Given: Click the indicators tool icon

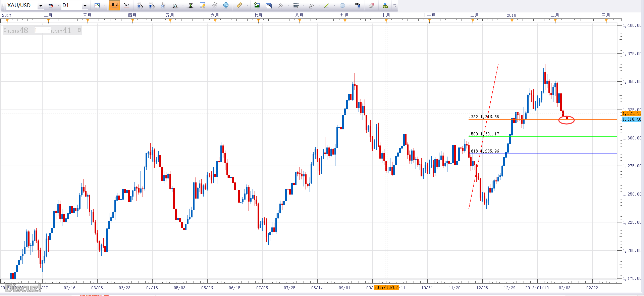Looking at the screenshot, I should pos(281,5).
